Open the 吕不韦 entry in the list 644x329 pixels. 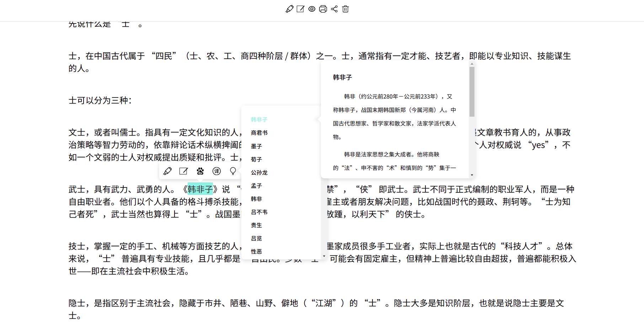coord(259,212)
